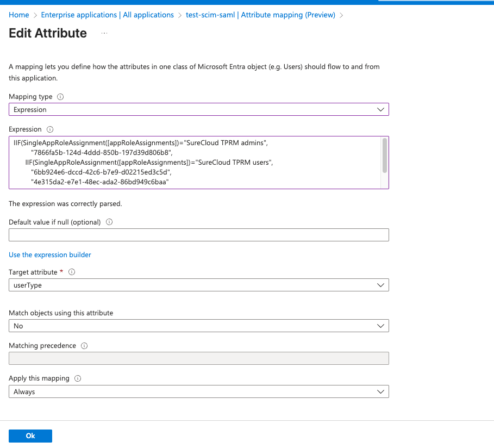Click inside the Expression text area
Viewport: 494px width, 448px height.
[196, 163]
